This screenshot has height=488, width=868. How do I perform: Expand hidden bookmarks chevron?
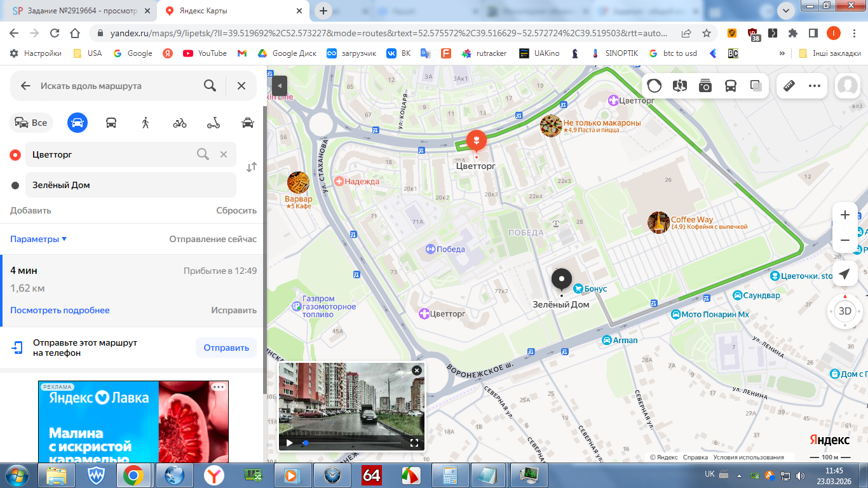[x=782, y=53]
